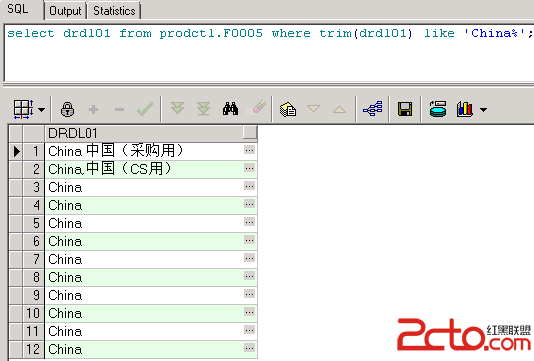Click the export to database icon
This screenshot has width=534, height=361.
(x=438, y=109)
